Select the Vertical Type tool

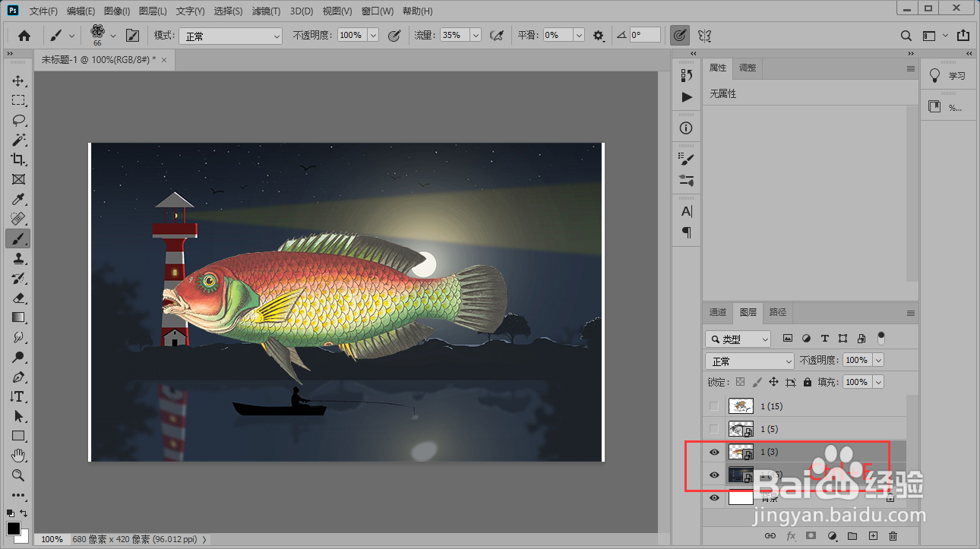tap(18, 396)
